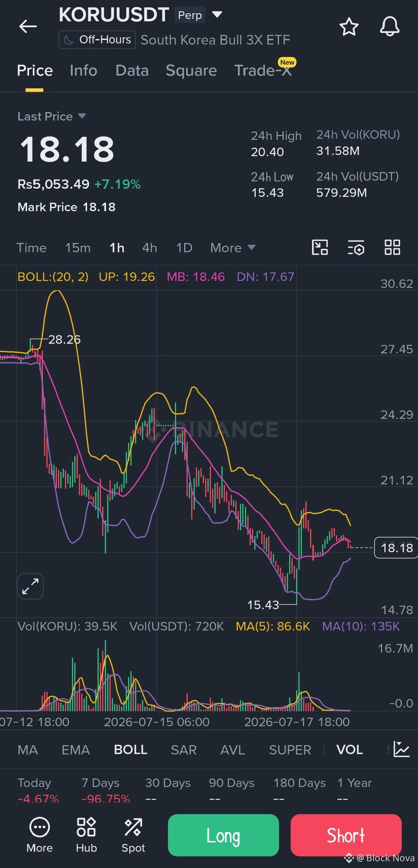Tap the back arrow icon
The height and width of the screenshot is (868, 418).
click(x=28, y=26)
